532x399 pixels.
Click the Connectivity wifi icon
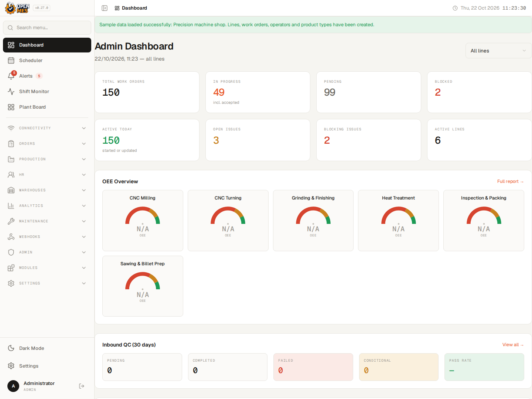point(11,128)
